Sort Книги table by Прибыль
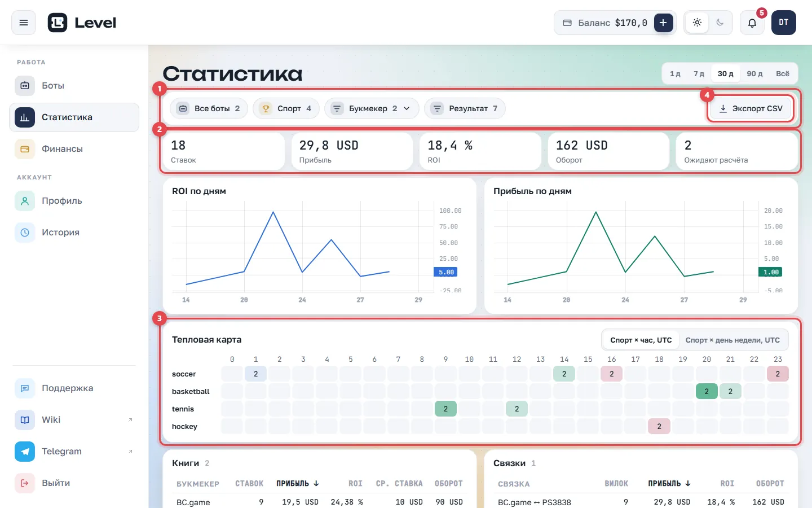This screenshot has width=812, height=508. pyautogui.click(x=298, y=484)
